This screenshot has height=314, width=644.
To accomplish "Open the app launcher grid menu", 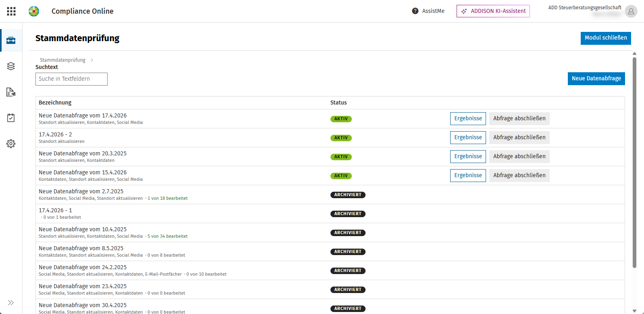I will (x=11, y=11).
